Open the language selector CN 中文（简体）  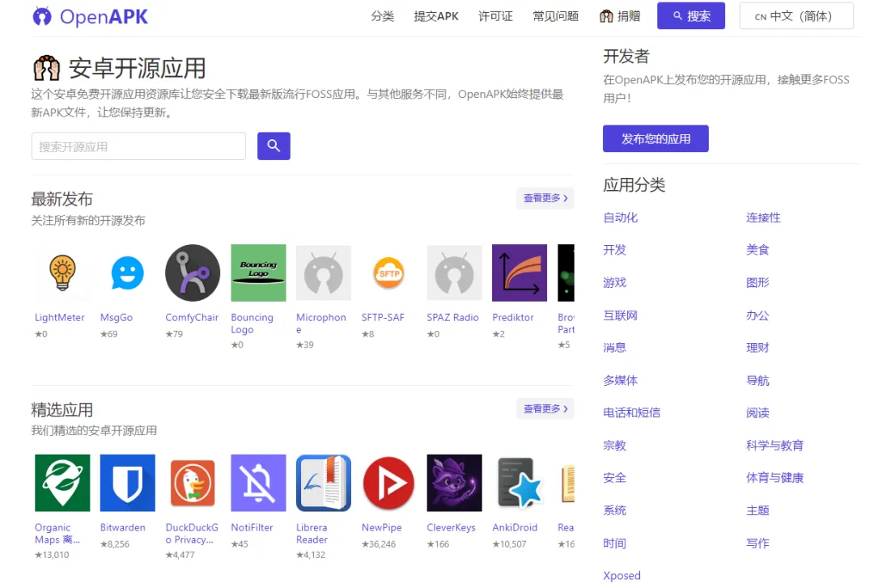tap(796, 16)
